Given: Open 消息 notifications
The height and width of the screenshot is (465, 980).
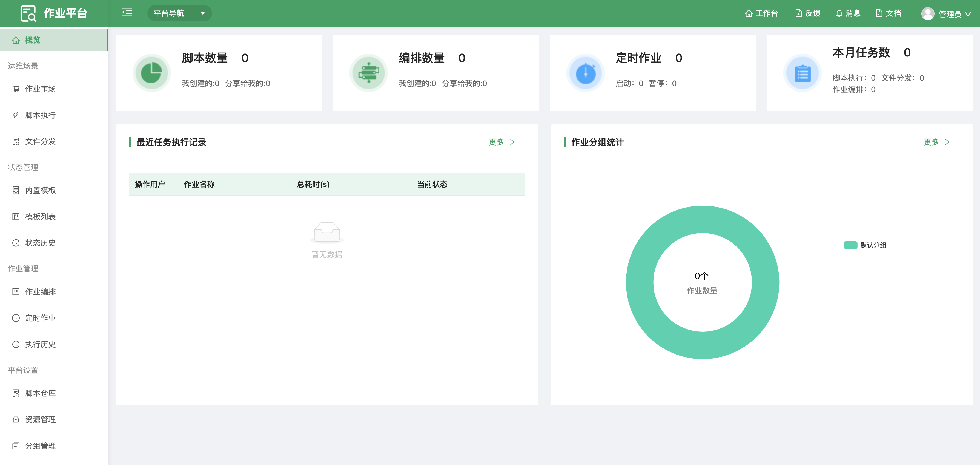Looking at the screenshot, I should pos(848,13).
